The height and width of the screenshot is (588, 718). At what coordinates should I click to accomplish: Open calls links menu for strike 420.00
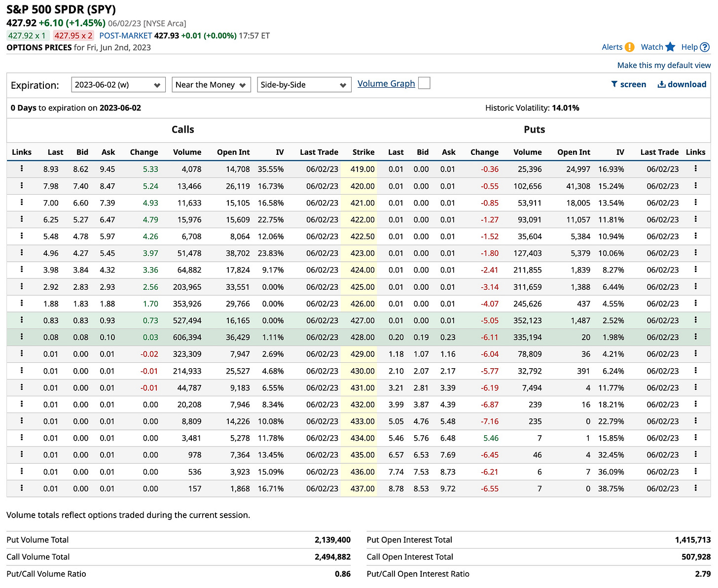coord(22,185)
